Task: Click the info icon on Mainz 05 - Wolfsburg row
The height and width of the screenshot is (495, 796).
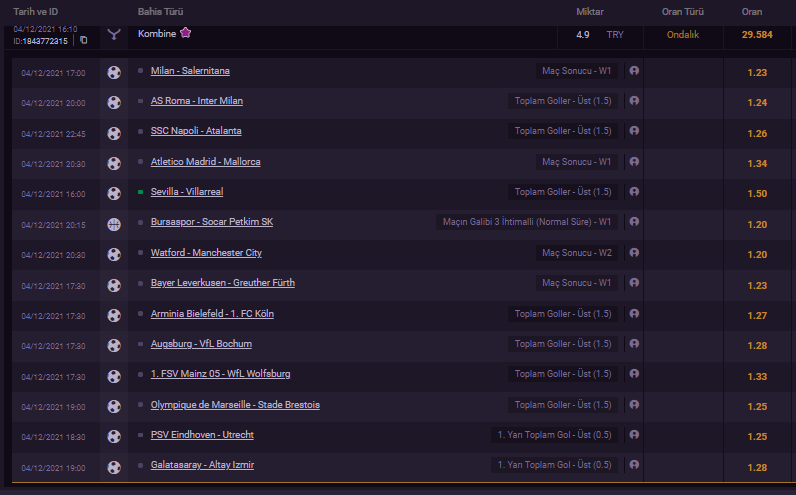Action: [x=634, y=373]
